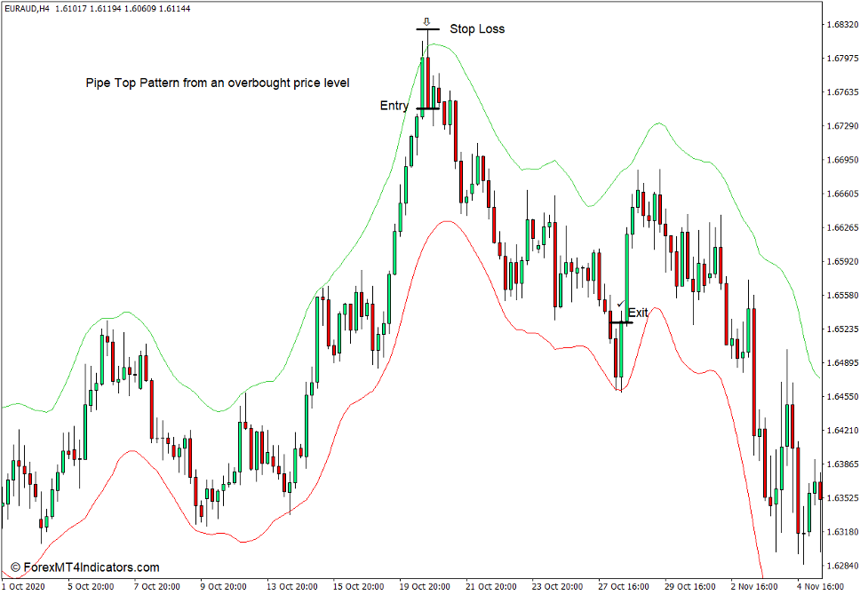Click the '7 Oct 20:00' date label
The height and width of the screenshot is (595, 868).
[x=157, y=586]
